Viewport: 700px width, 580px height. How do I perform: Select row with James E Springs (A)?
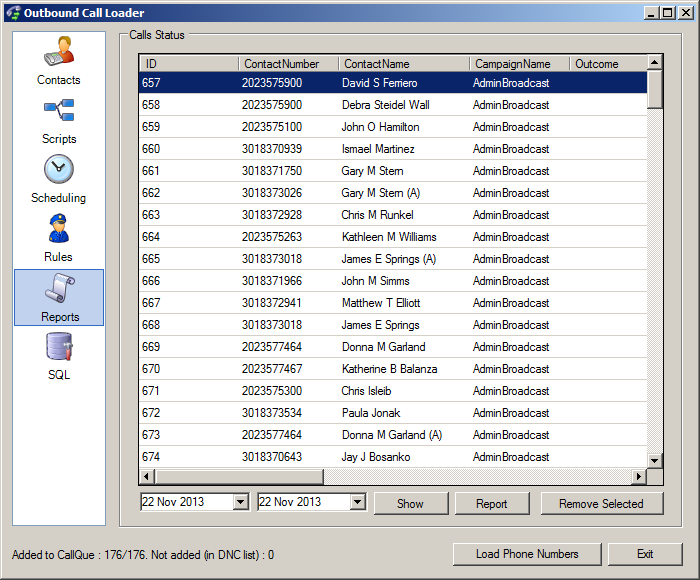pyautogui.click(x=393, y=259)
